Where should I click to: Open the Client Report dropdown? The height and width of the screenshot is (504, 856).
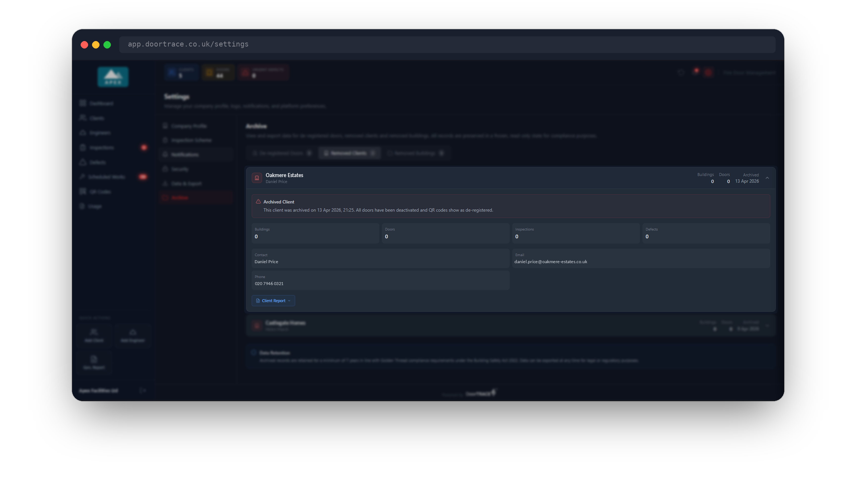coord(273,301)
